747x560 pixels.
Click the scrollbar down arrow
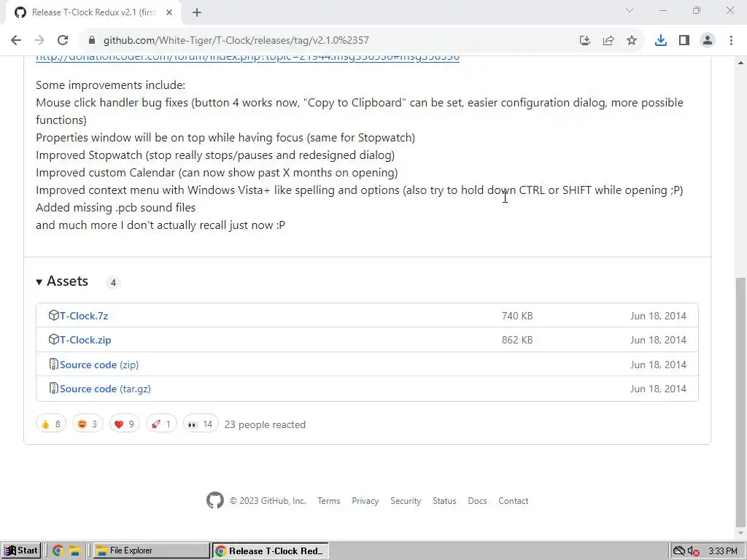tap(740, 533)
